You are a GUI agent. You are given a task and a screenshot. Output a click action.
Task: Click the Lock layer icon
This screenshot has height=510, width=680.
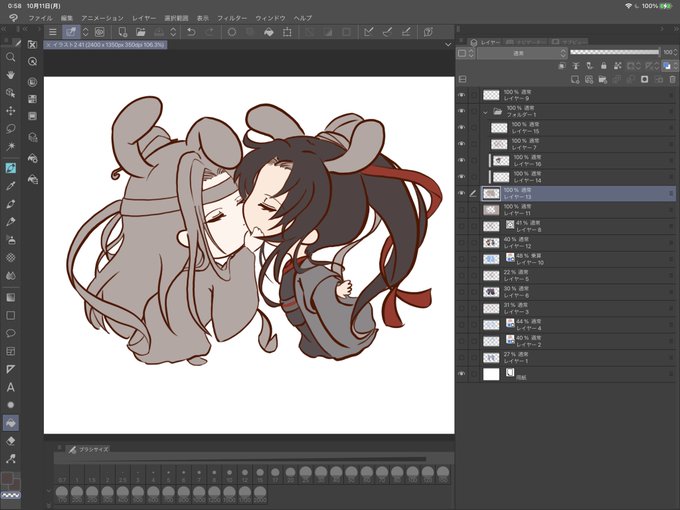coord(604,66)
